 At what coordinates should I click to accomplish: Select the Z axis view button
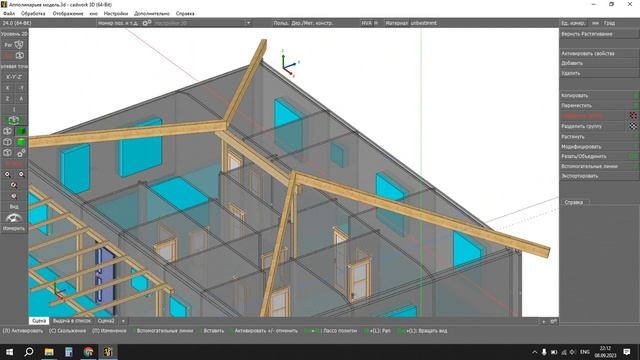point(7,99)
